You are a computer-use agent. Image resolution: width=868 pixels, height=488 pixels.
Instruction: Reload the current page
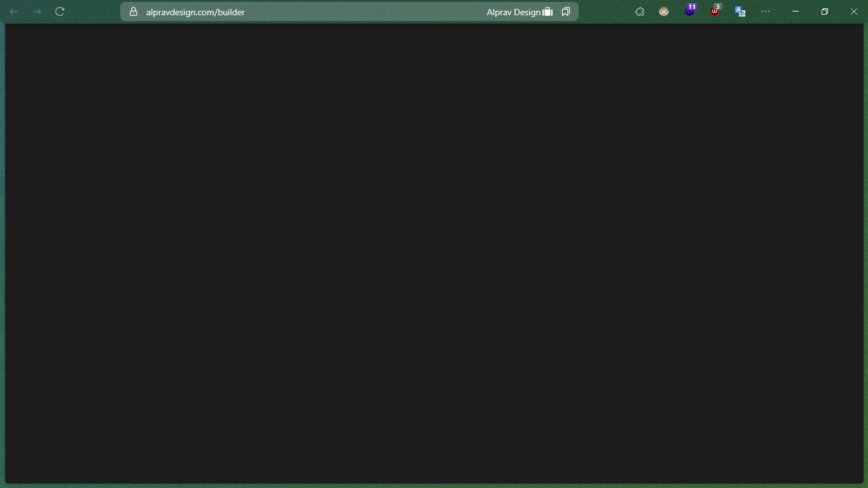60,11
